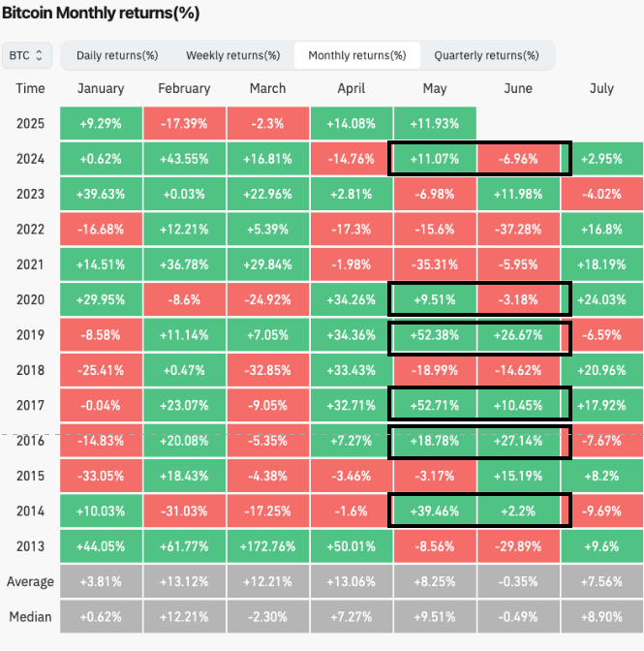Click the May 2019 +52.38% cell
644x651 pixels.
(435, 334)
